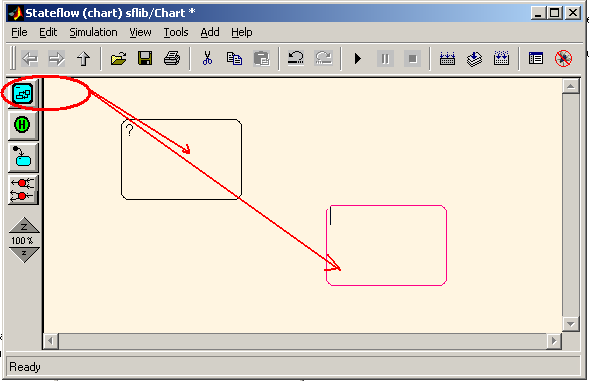Stop the simulation

(412, 59)
